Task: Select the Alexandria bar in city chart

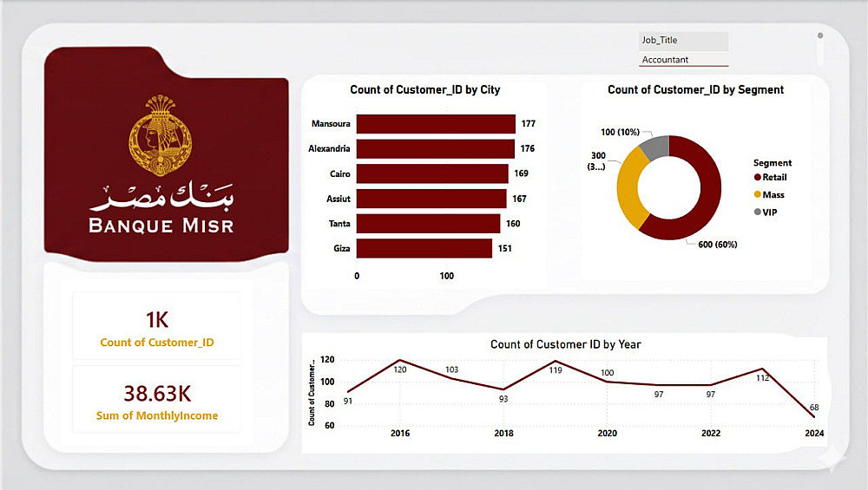Action: pos(435,149)
